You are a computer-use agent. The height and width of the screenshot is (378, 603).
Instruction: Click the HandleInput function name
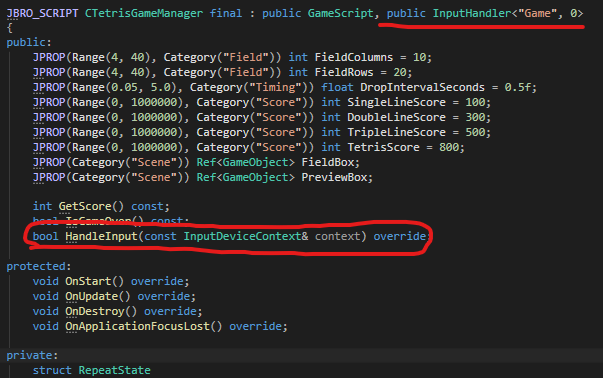click(102, 236)
